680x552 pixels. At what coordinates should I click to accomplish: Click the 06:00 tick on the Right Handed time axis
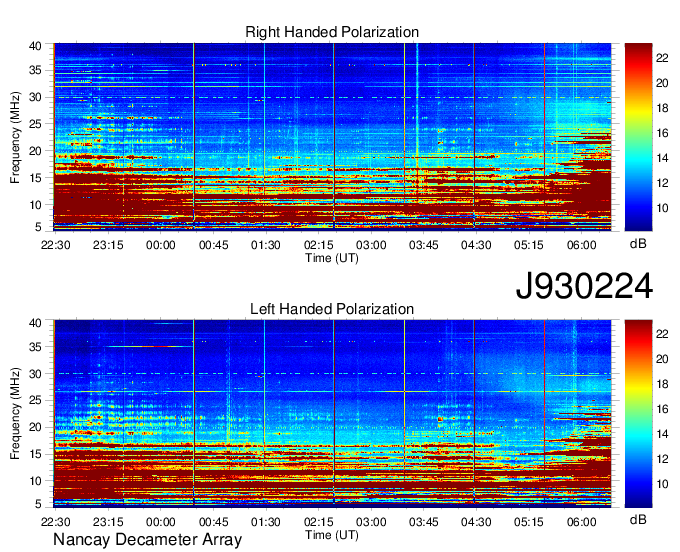582,245
